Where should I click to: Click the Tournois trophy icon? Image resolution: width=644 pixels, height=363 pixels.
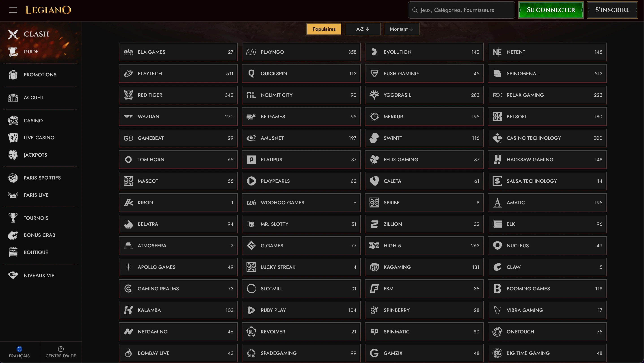tap(13, 218)
